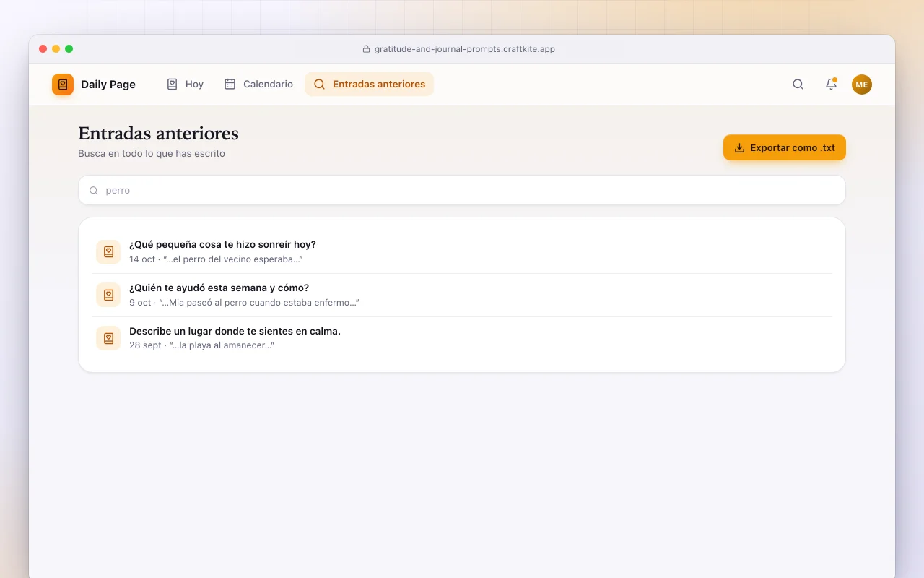Image resolution: width=924 pixels, height=578 pixels.
Task: Click the journal icon for the 9 oct entry
Action: (x=108, y=296)
